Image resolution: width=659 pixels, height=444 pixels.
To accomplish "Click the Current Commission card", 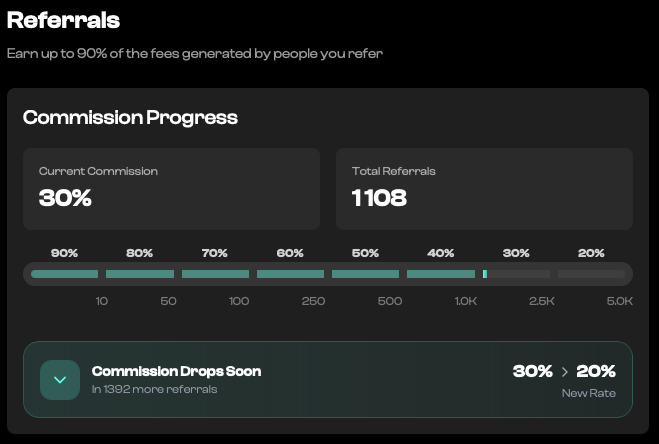I will pyautogui.click(x=171, y=189).
